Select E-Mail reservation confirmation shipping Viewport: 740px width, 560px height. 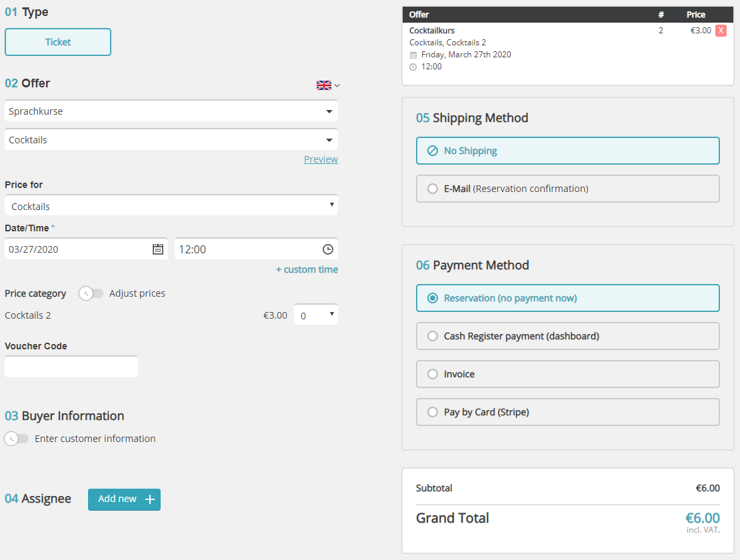[567, 189]
